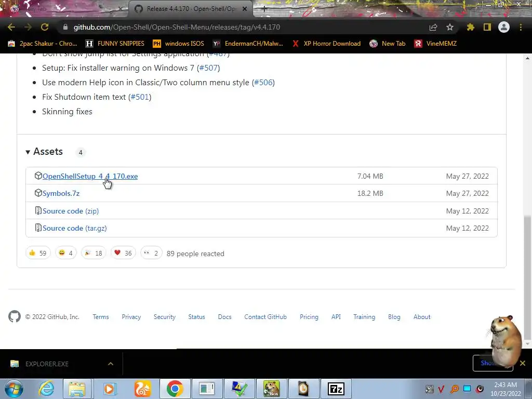This screenshot has height=399, width=532.
Task: Open the FUNNY SNIPPIES bookmark
Action: [115, 44]
